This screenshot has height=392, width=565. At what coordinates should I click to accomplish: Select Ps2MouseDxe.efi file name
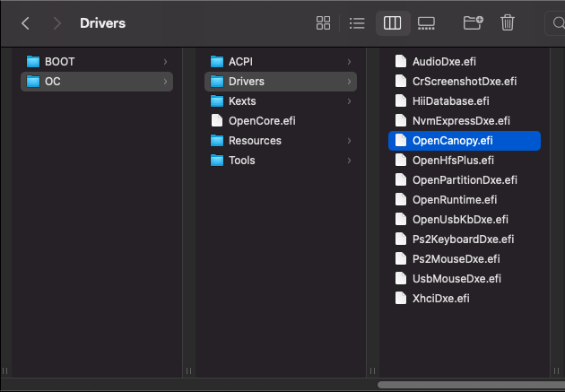pos(456,258)
